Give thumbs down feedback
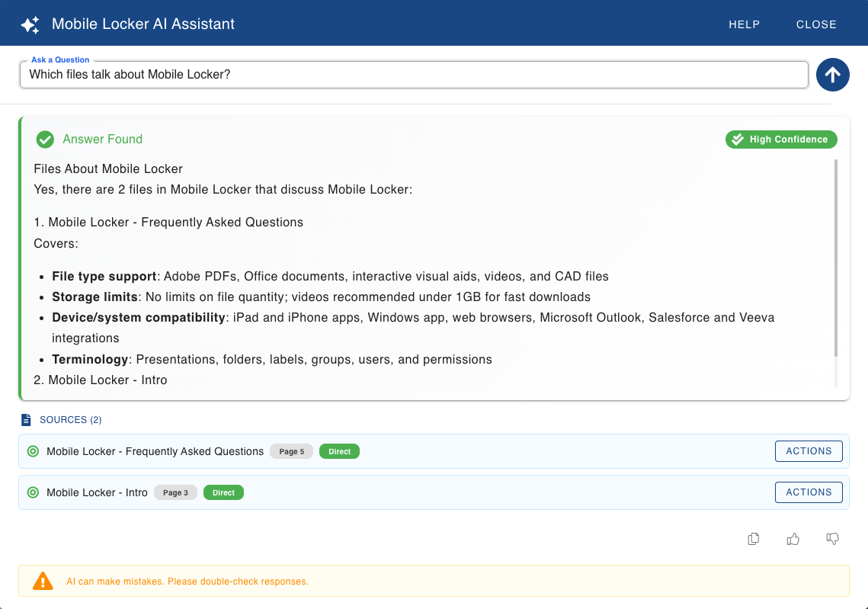 [832, 539]
